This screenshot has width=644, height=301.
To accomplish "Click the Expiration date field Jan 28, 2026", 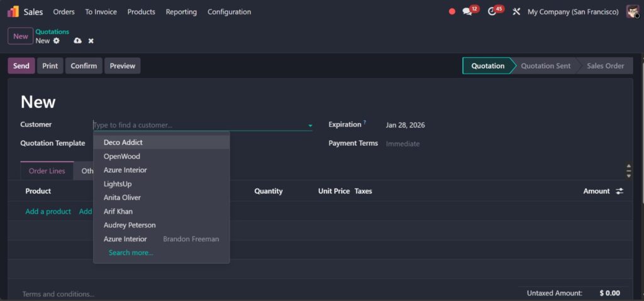I will 406,125.
